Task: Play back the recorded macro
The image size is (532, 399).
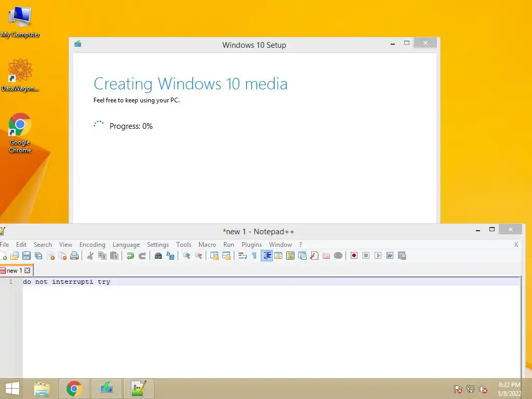Action: (x=378, y=256)
